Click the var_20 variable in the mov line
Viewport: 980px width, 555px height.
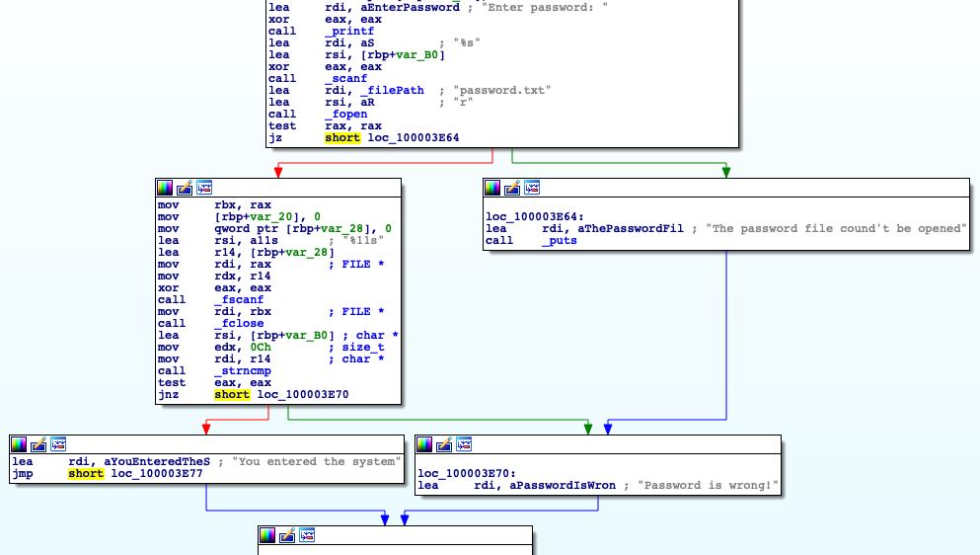270,217
